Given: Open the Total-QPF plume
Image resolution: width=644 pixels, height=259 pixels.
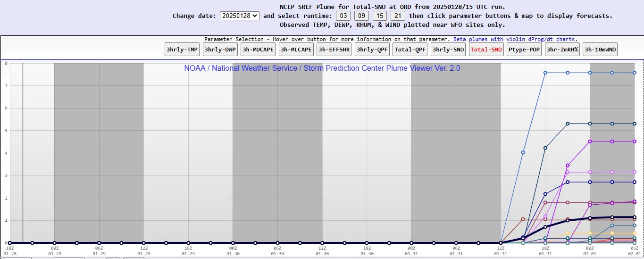Looking at the screenshot, I should (410, 49).
